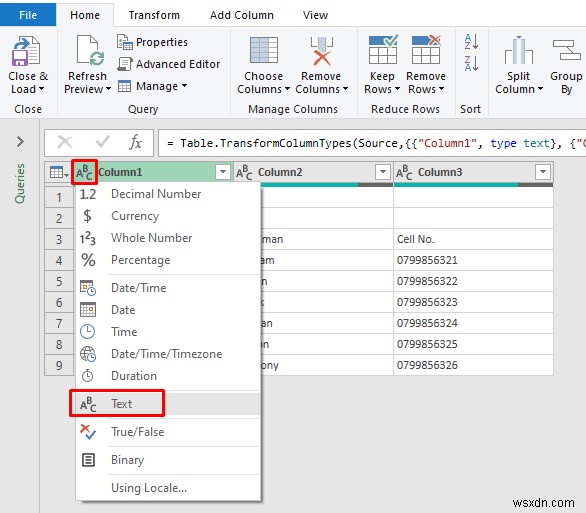Open Column3 filter dropdown
This screenshot has width=586, height=513.
[543, 172]
